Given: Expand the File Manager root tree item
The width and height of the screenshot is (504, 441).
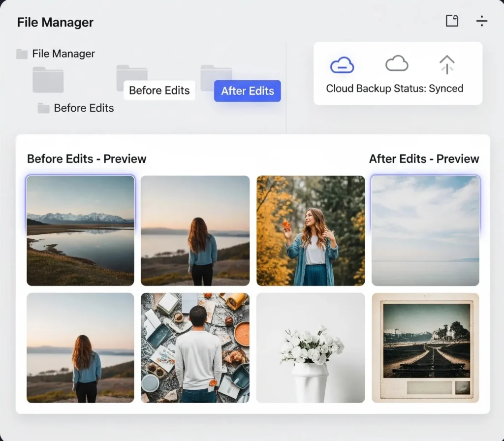Looking at the screenshot, I should click(x=56, y=54).
